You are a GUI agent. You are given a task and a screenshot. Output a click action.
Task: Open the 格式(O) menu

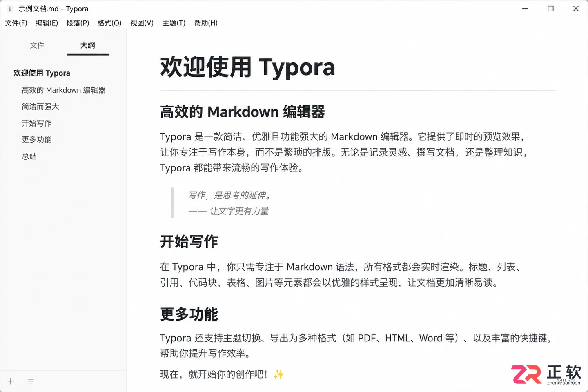(x=109, y=23)
